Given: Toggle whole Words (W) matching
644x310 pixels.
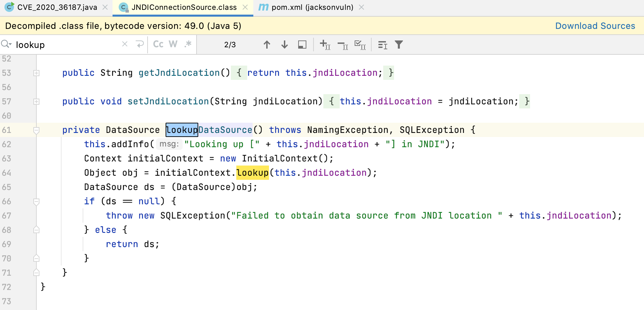Looking at the screenshot, I should pyautogui.click(x=173, y=44).
